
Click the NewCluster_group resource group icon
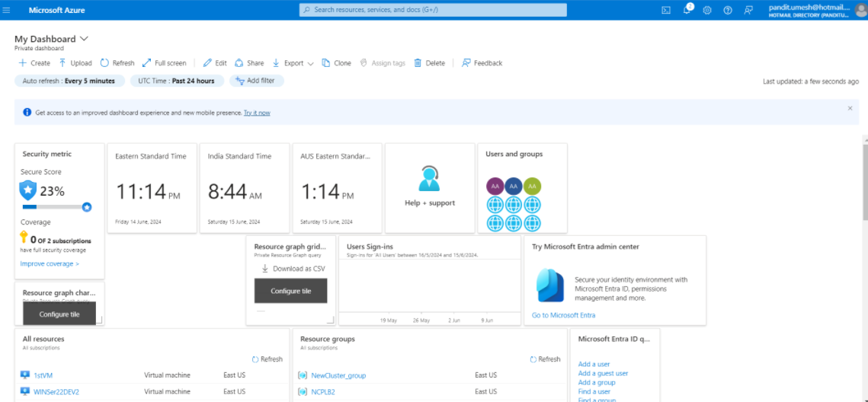pos(303,375)
